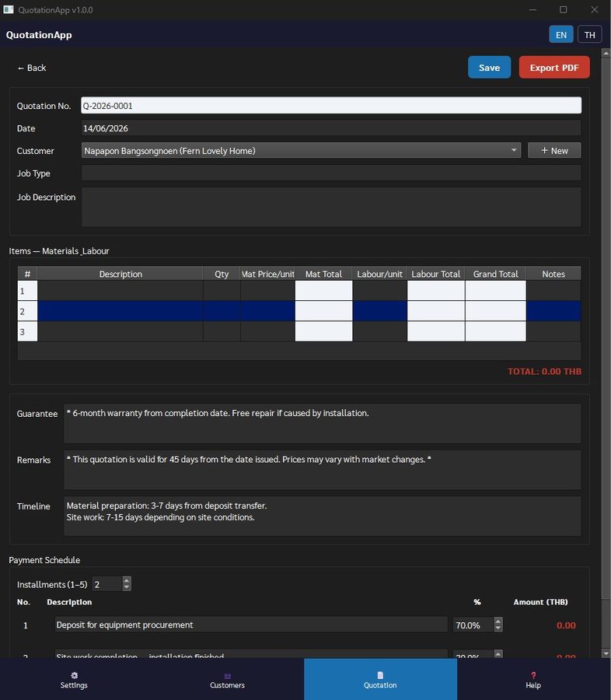Click the Installments value field
Viewport: 611px width, 700px height.
click(x=106, y=584)
